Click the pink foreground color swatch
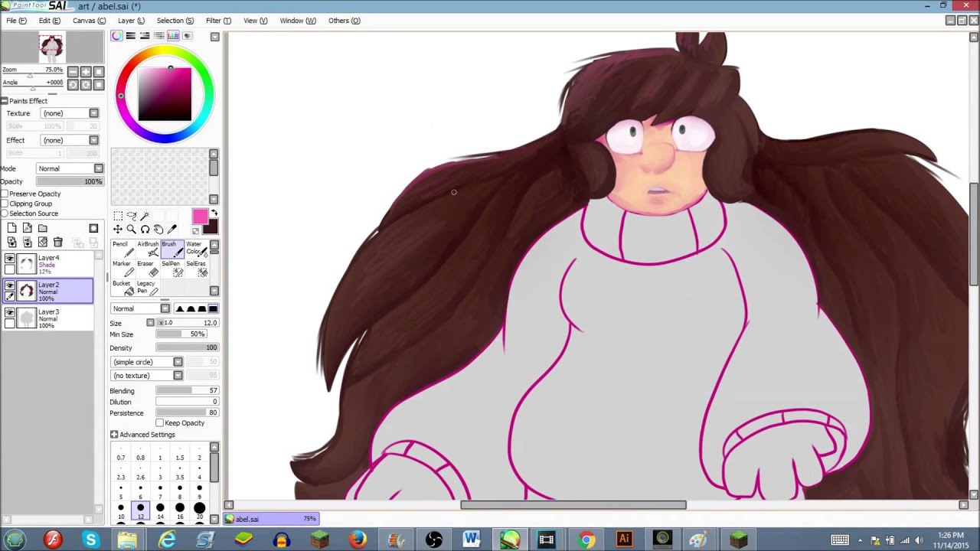 tap(200, 217)
